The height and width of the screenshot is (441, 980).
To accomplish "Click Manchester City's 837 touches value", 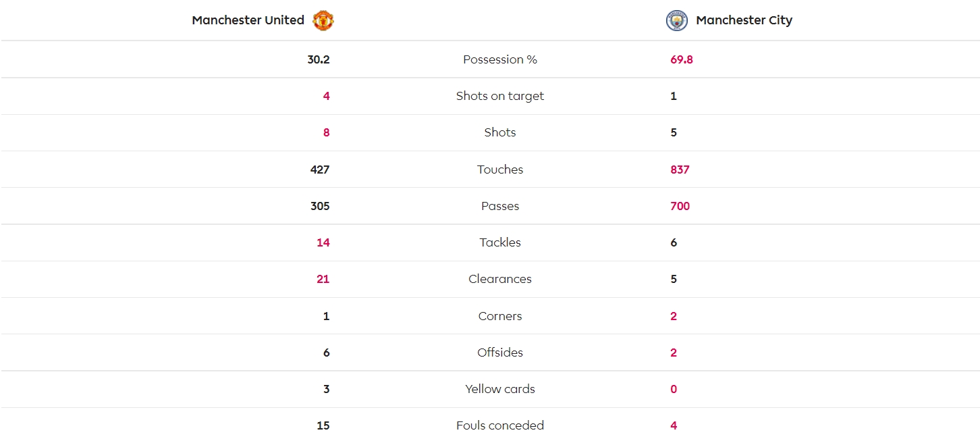I will pyautogui.click(x=680, y=170).
